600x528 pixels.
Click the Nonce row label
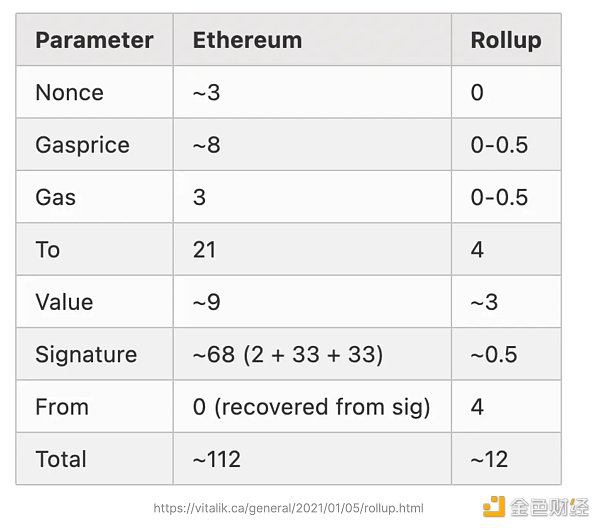(69, 92)
